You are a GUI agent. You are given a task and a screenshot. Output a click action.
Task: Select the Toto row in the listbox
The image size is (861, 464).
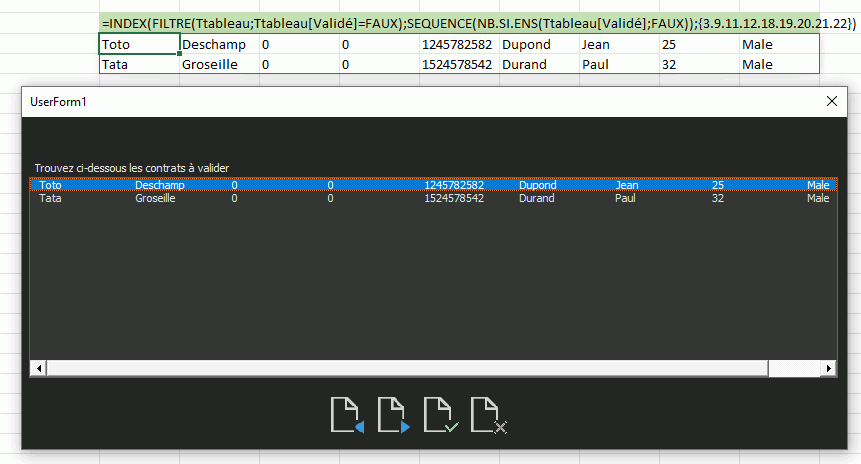433,185
